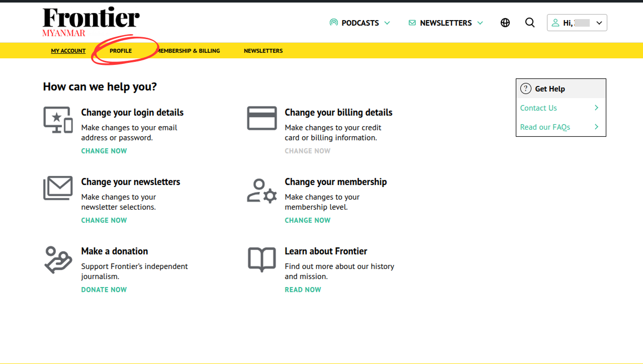Click the login details computer icon
Image resolution: width=643 pixels, height=364 pixels.
[58, 120]
